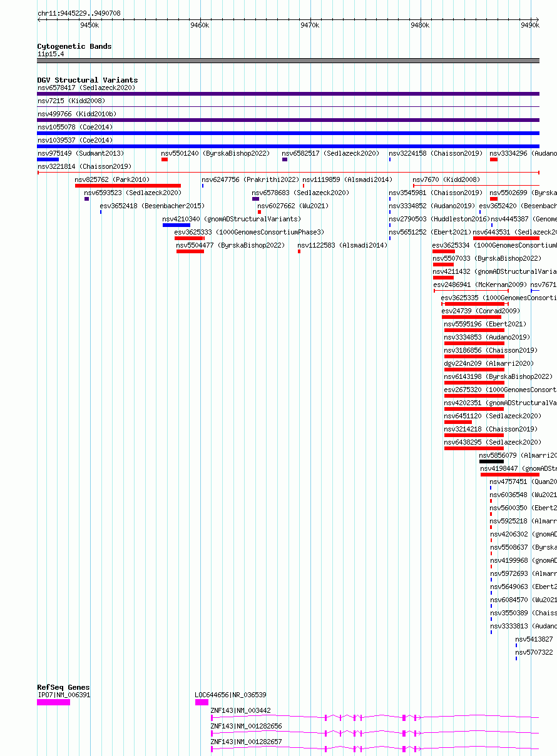This screenshot has width=557, height=756.
Task: Click the nsv1039537 Coe2014 label
Action: 74,140
